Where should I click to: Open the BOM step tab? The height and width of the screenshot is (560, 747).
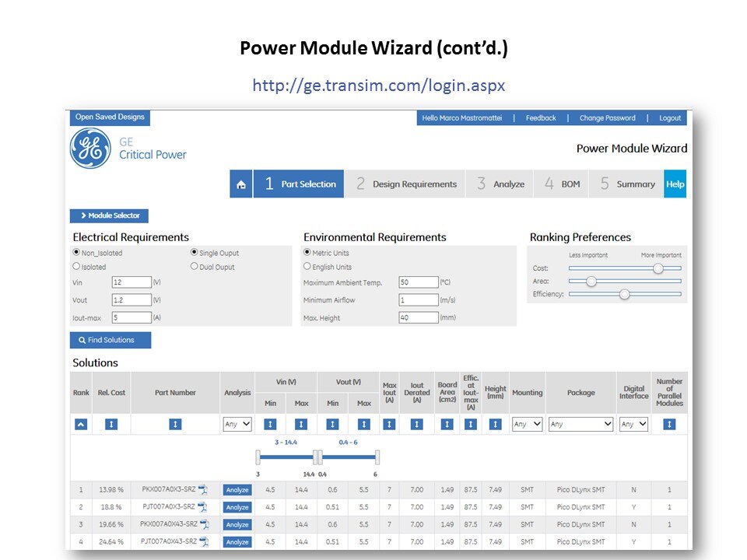pos(562,184)
